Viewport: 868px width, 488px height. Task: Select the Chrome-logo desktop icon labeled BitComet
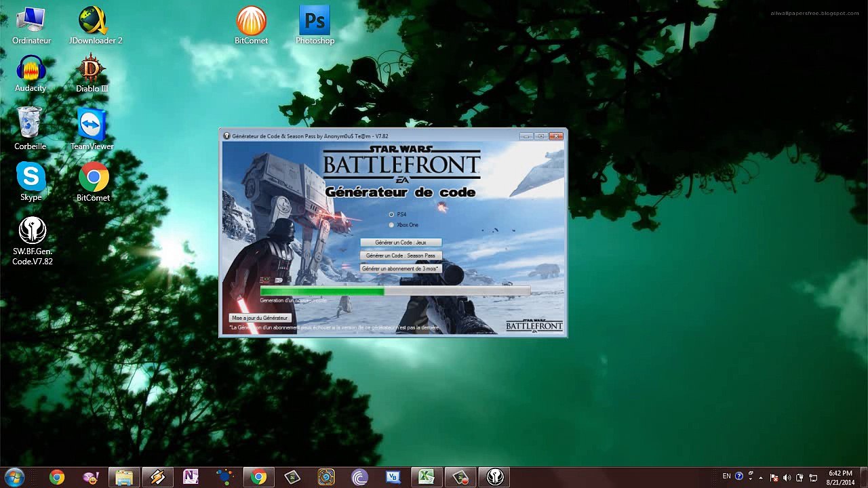[x=94, y=182]
